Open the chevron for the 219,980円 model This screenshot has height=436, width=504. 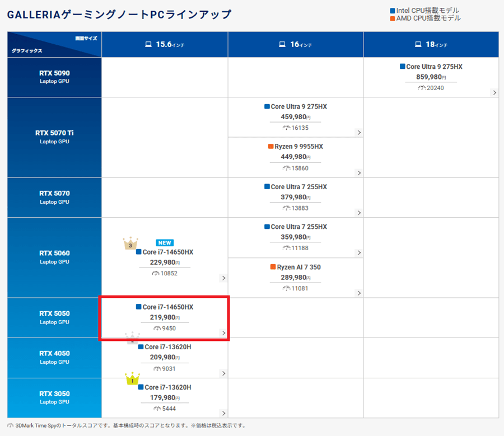coord(223,333)
